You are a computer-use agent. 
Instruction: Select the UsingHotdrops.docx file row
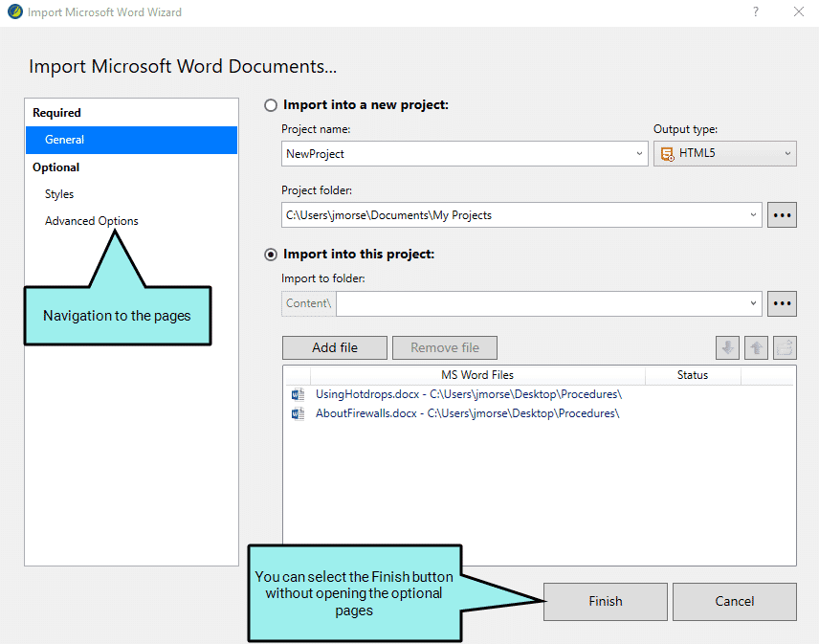[539, 394]
